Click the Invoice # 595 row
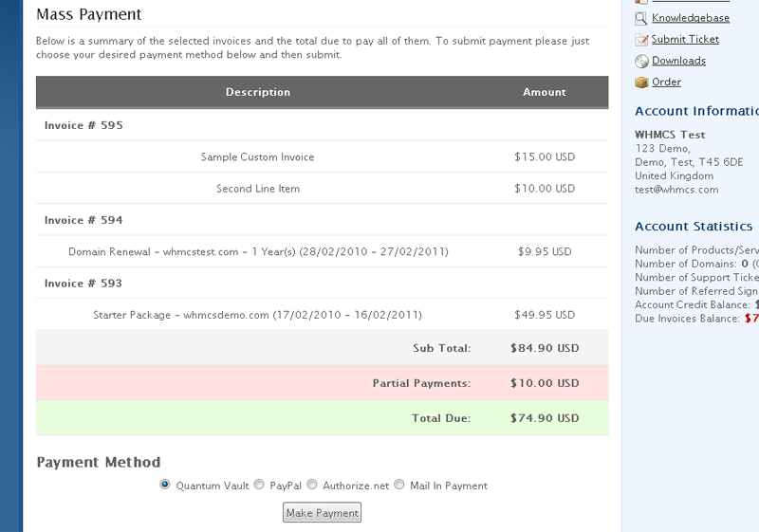 pos(322,125)
